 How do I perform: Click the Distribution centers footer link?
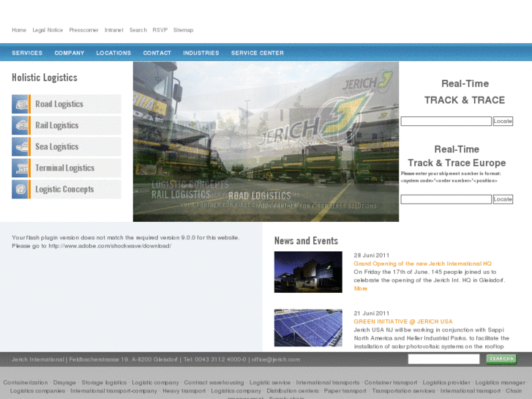(x=293, y=391)
